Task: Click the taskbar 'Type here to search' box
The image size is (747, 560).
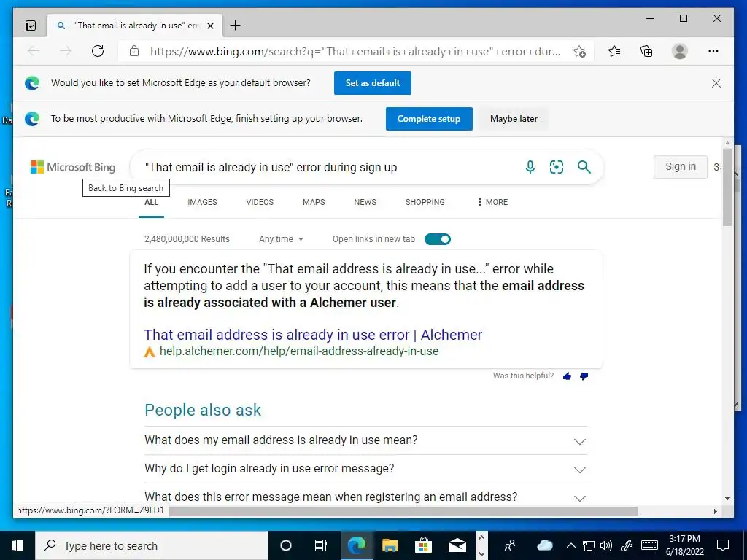Action: click(152, 545)
